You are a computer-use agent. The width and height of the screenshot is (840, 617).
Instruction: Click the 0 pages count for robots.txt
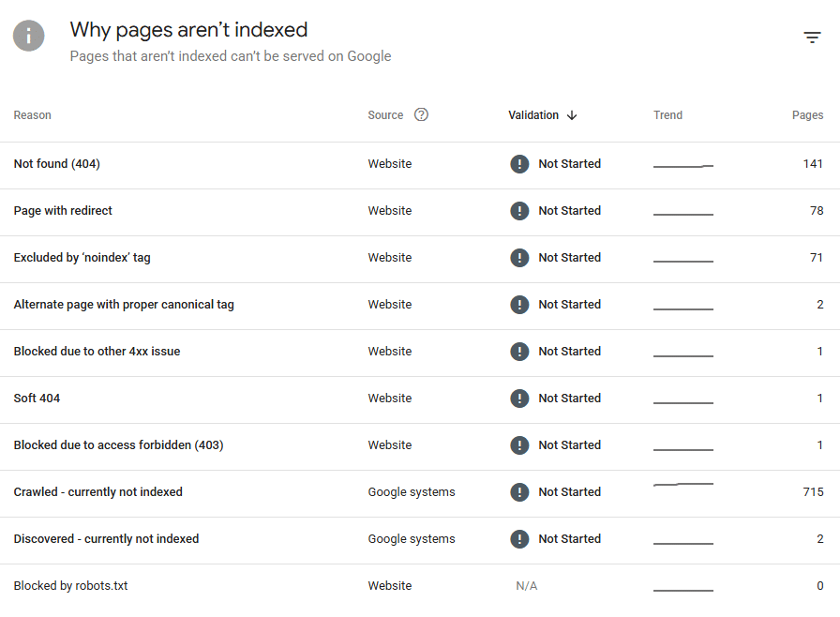point(819,586)
